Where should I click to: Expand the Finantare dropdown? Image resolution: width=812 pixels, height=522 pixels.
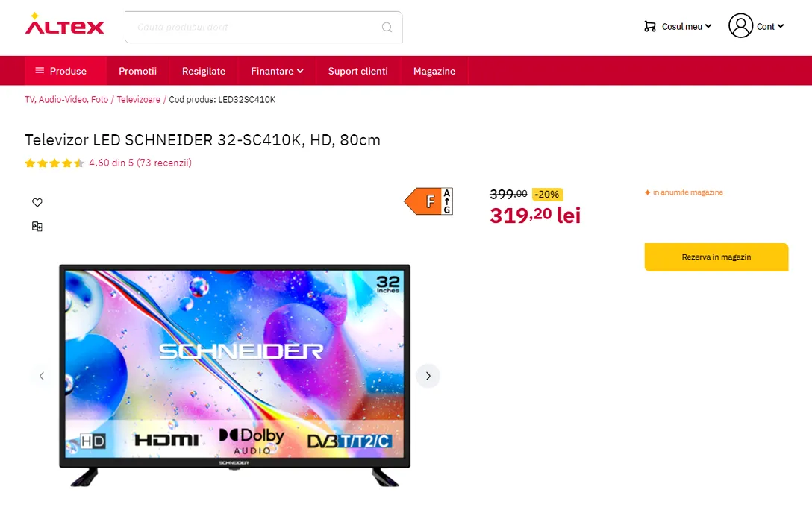coord(277,71)
